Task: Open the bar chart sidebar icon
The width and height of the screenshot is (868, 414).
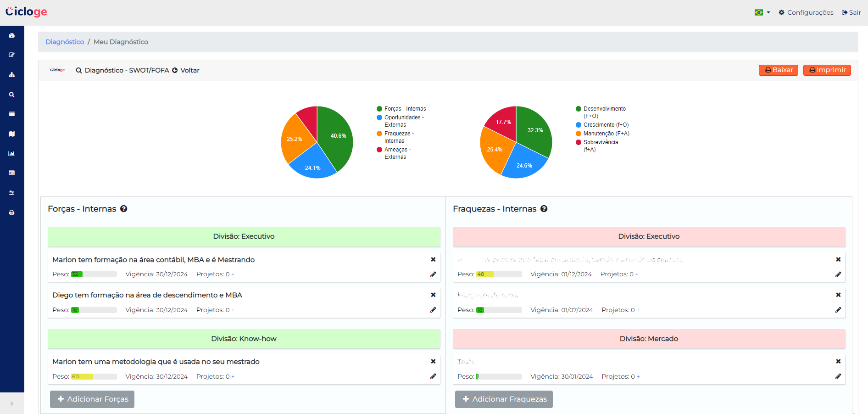Action: pos(12,154)
